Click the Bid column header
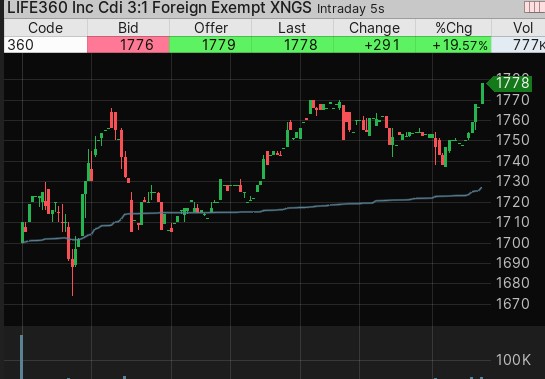Viewport: 545px width, 379px height. [x=128, y=28]
